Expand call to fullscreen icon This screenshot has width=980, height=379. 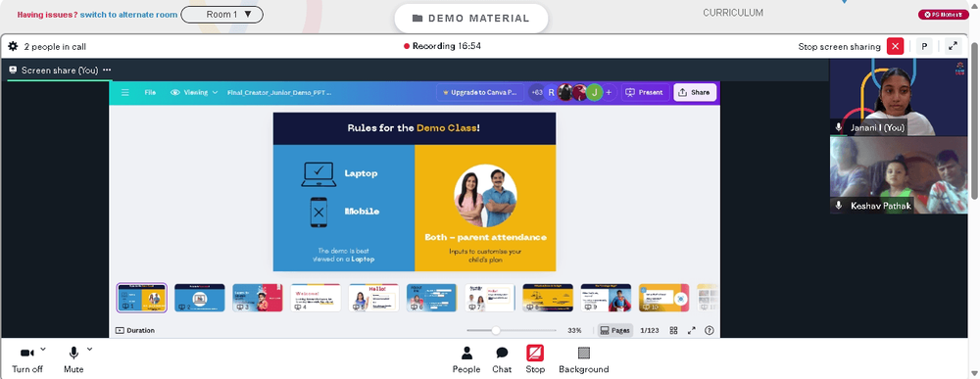(x=953, y=46)
